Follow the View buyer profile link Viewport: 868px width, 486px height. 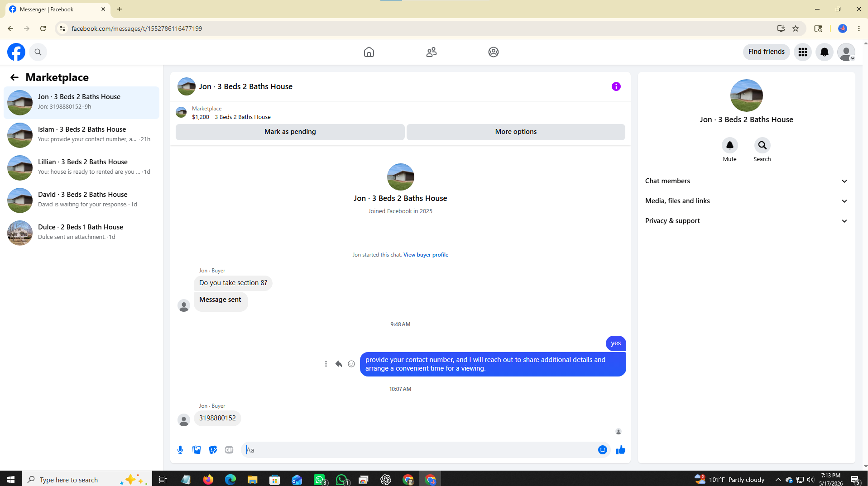point(426,255)
